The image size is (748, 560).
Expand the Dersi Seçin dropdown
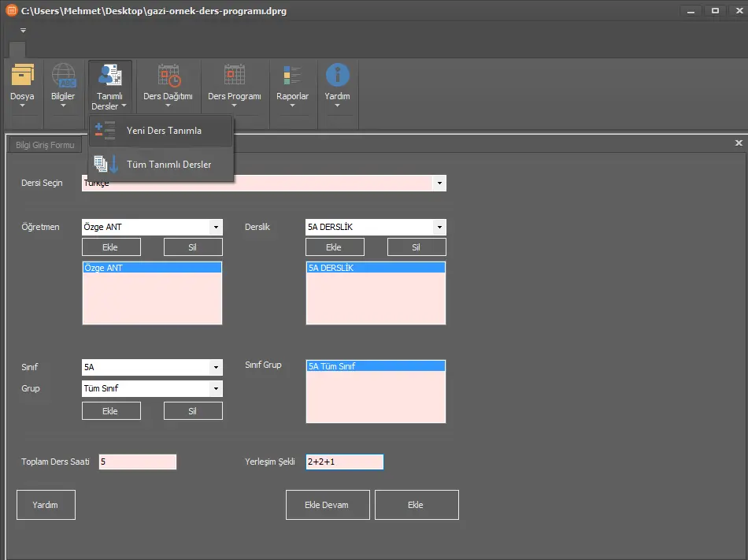[x=439, y=184]
